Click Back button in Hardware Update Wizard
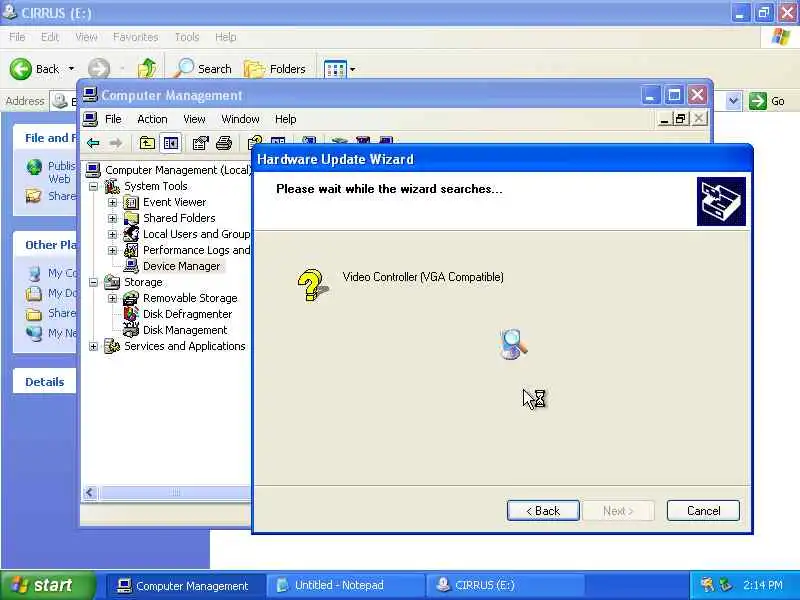Screen dimensions: 800x600 coord(543,511)
